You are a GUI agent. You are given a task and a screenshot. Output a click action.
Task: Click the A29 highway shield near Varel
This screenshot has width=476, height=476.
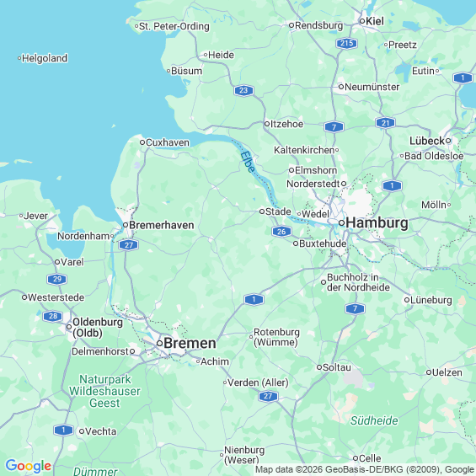(x=57, y=279)
